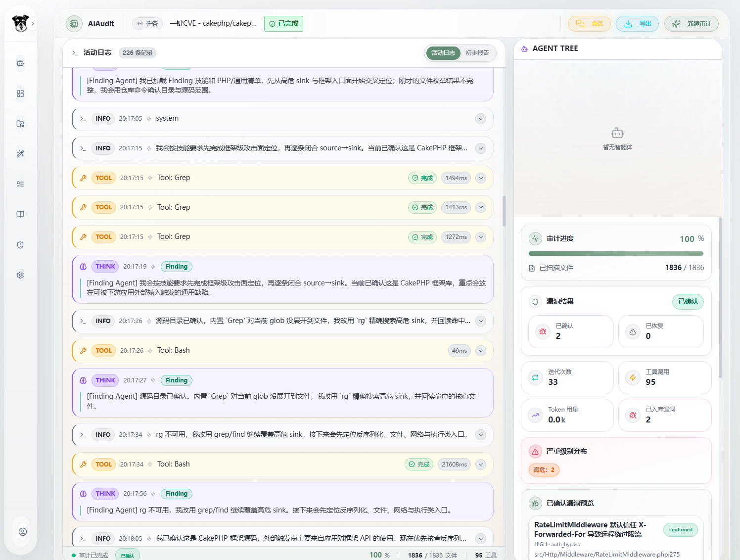This screenshot has height=560, width=740.
Task: Click the AIAudit chip logo icon
Action: click(x=74, y=23)
